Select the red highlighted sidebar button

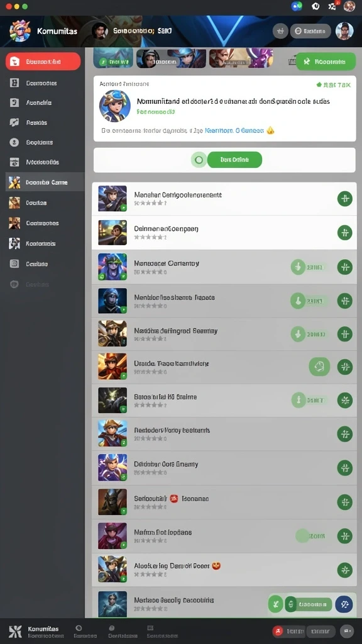tap(43, 62)
